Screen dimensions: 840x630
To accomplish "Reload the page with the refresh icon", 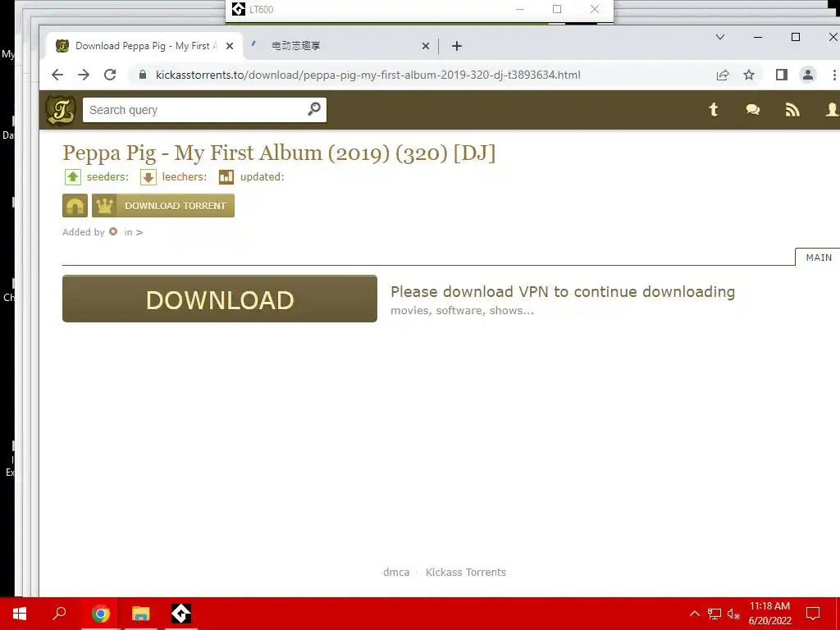I will pyautogui.click(x=110, y=75).
